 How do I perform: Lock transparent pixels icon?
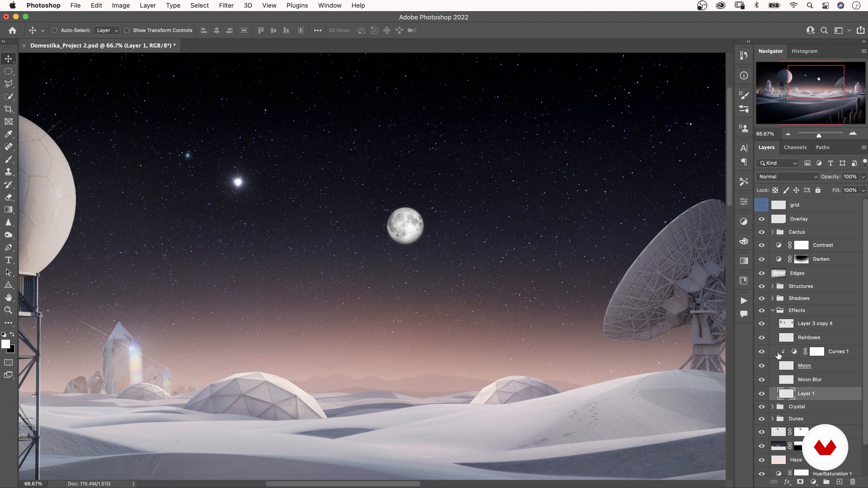click(775, 190)
